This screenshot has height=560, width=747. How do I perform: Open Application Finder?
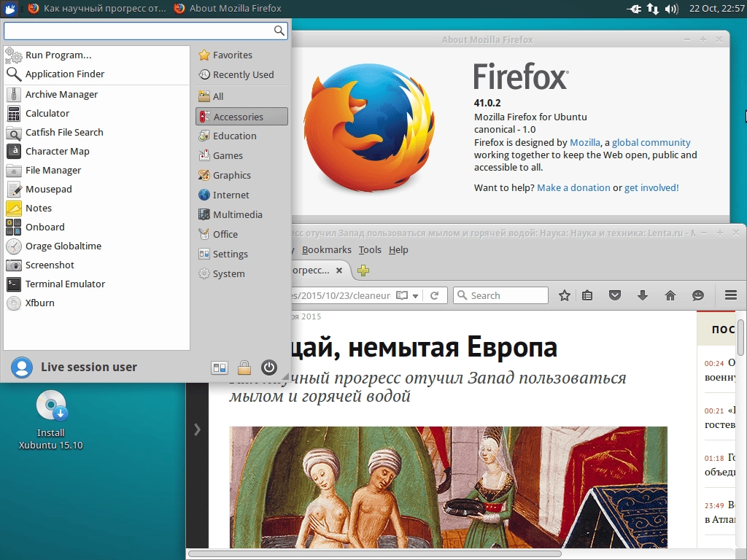tap(97, 74)
